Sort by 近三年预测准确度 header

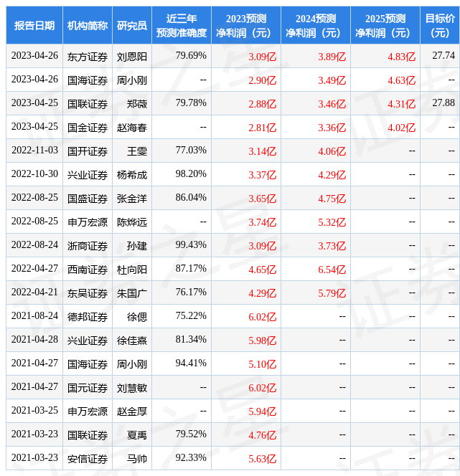(x=182, y=26)
